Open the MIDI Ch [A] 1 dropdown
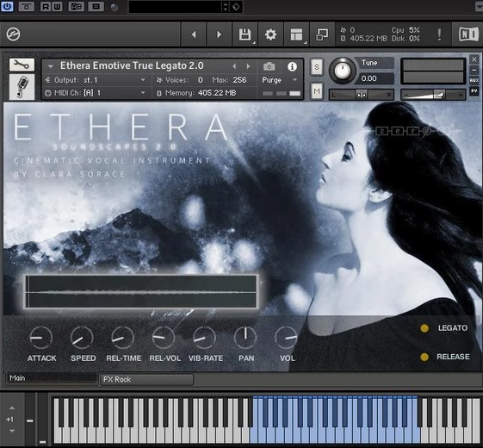 pos(96,93)
